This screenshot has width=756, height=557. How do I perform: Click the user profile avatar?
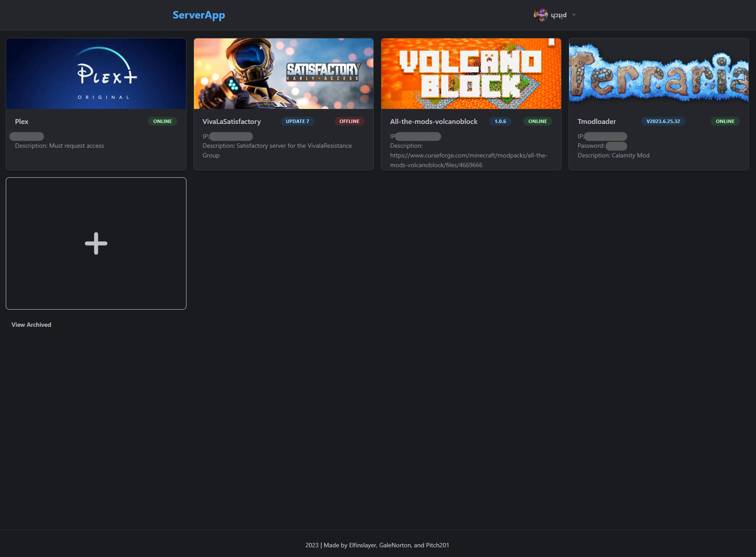coord(540,15)
